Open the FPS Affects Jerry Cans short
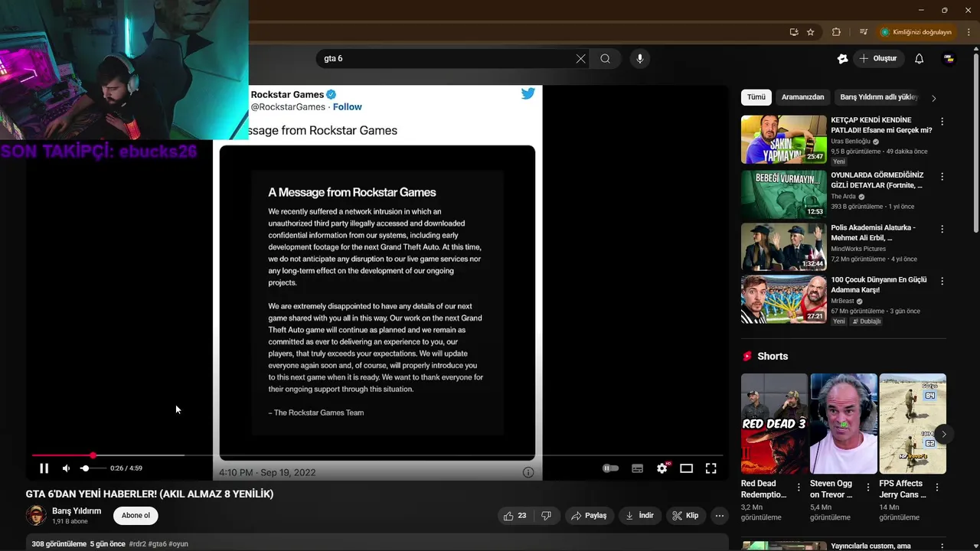Image resolution: width=980 pixels, height=551 pixels. click(913, 423)
